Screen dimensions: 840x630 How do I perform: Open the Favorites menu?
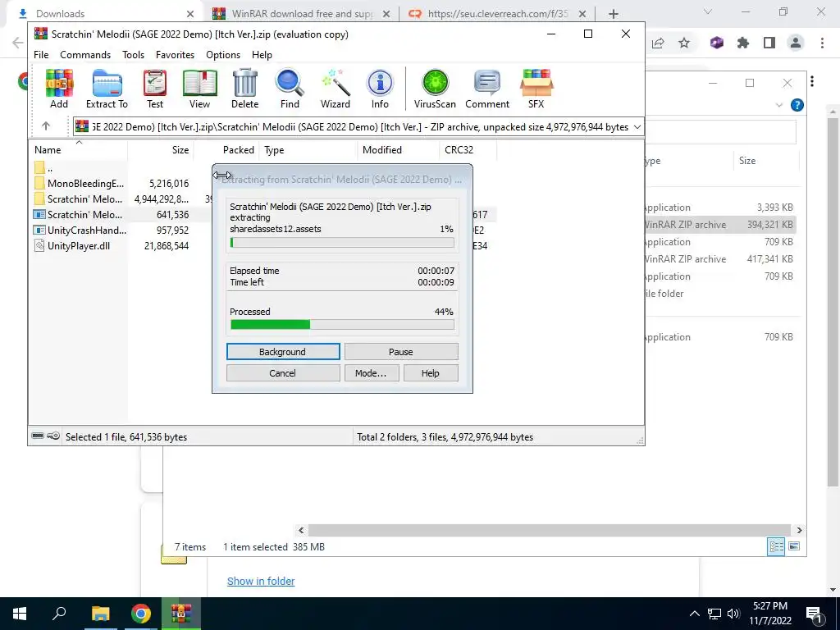point(175,55)
